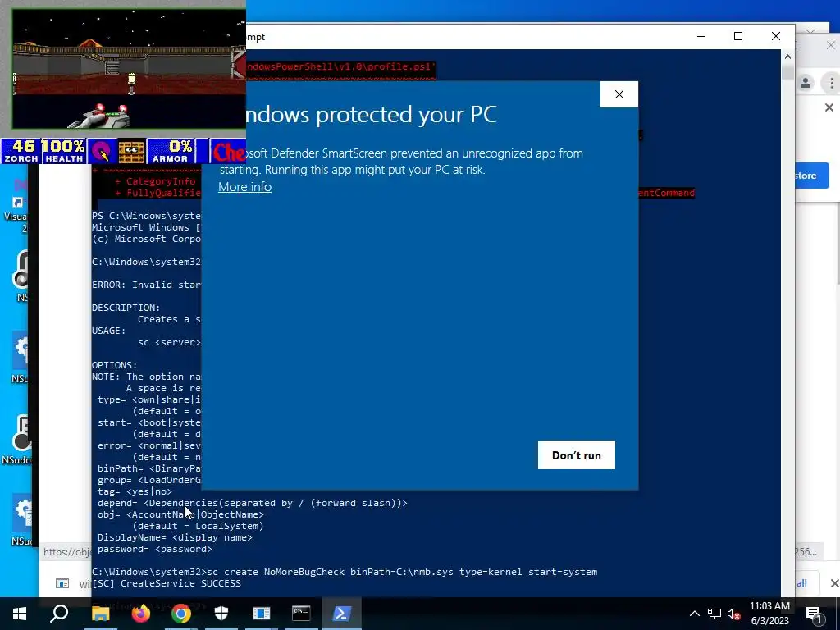
Task: Maximize the Command Prompt window
Action: pyautogui.click(x=738, y=36)
